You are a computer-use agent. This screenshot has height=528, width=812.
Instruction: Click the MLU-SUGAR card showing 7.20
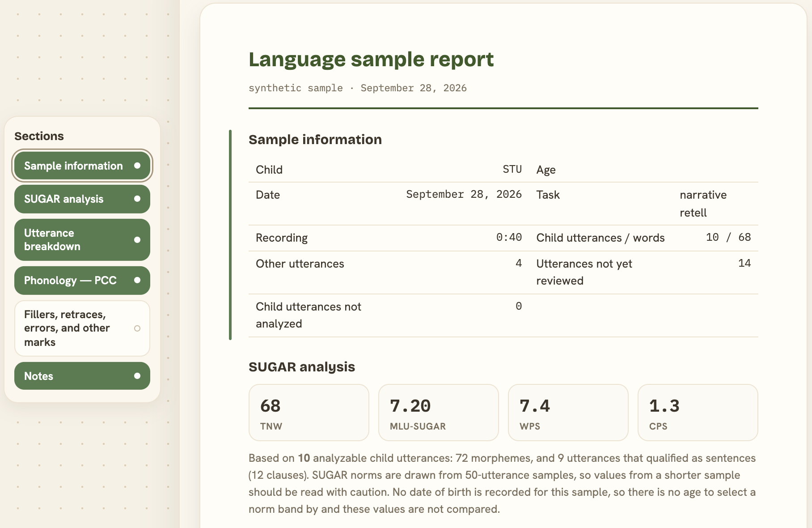(x=439, y=413)
